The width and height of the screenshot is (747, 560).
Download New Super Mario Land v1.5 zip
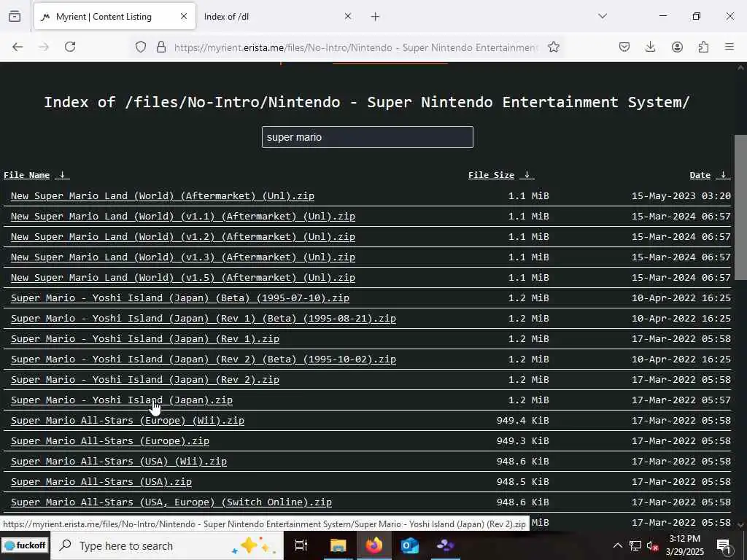click(183, 278)
